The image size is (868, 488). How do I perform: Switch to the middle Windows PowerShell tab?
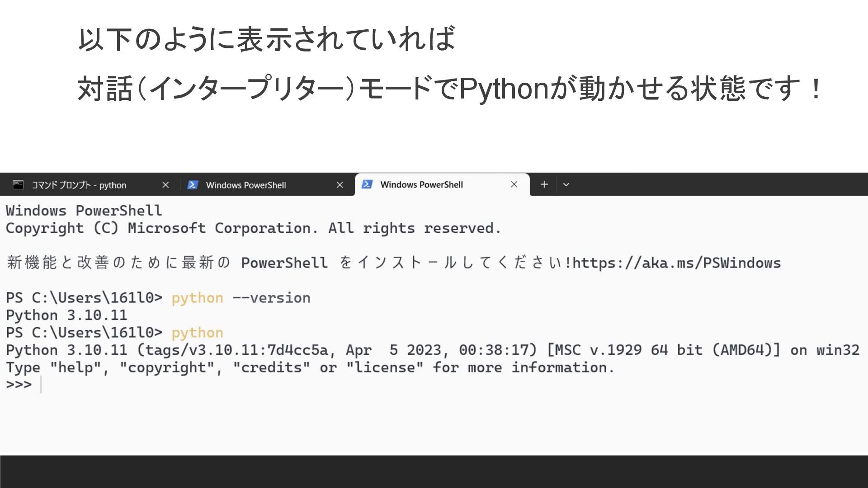point(246,185)
